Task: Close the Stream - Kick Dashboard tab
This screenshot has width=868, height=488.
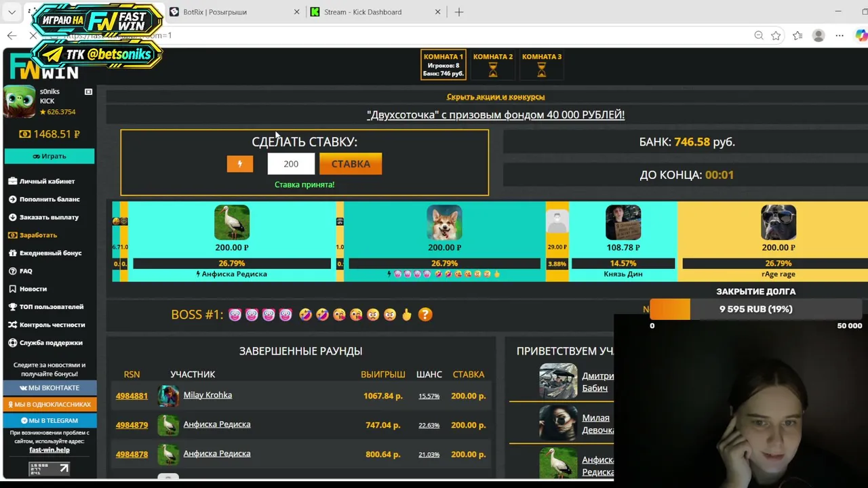Action: (x=437, y=12)
